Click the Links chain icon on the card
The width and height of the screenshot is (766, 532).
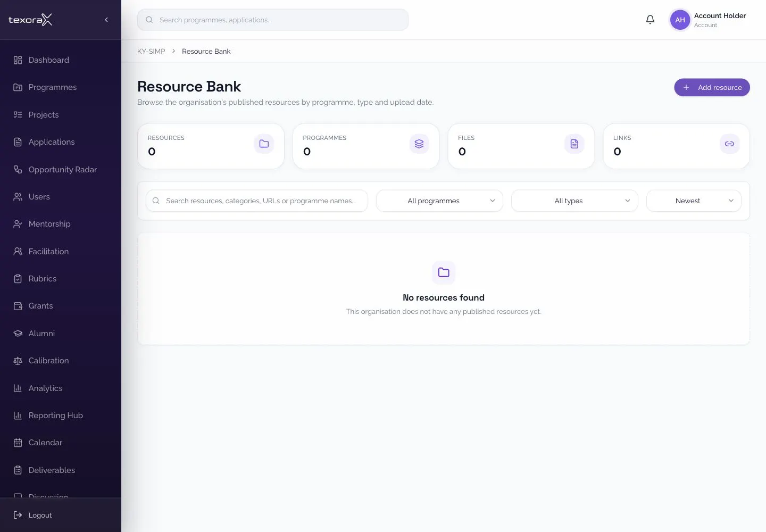pos(729,144)
